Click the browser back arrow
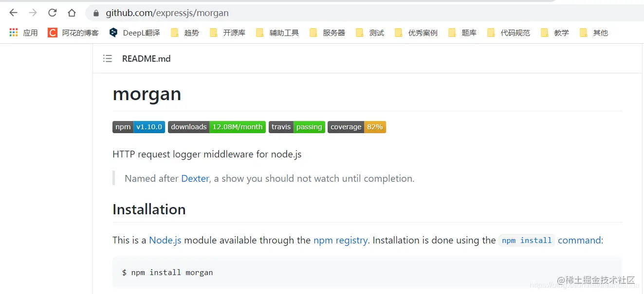 pos(13,13)
